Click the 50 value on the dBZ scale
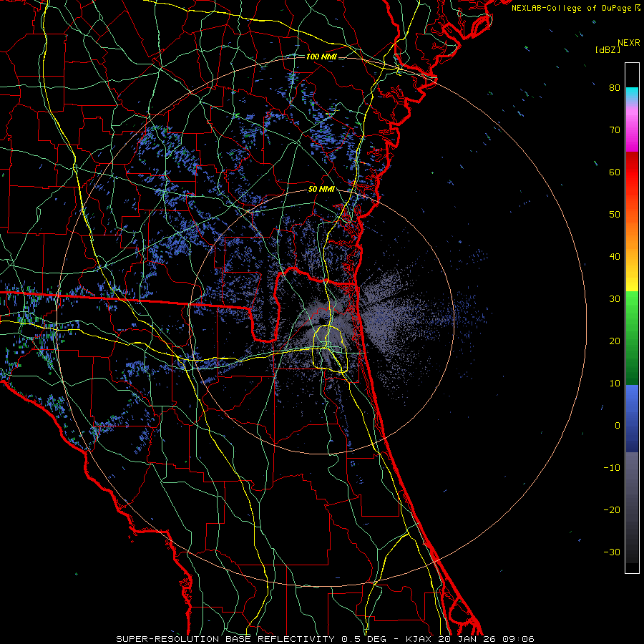Screen dimensions: 644x644 (615, 215)
